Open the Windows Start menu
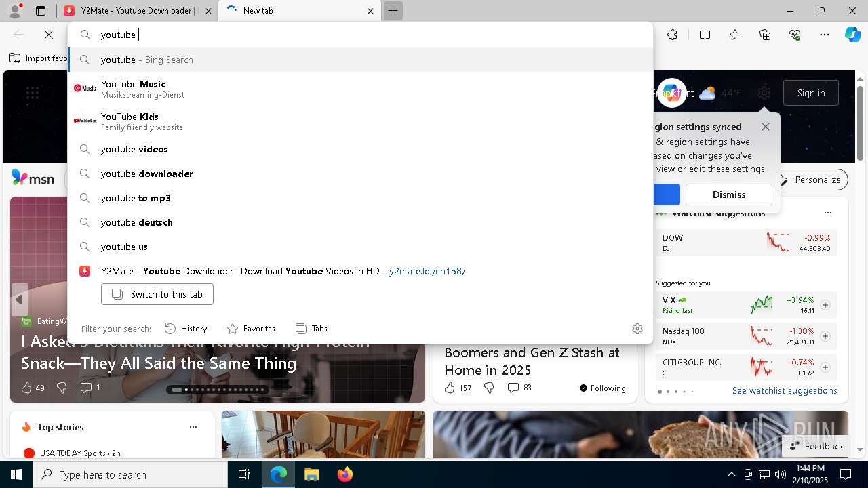This screenshot has height=488, width=868. [x=16, y=474]
